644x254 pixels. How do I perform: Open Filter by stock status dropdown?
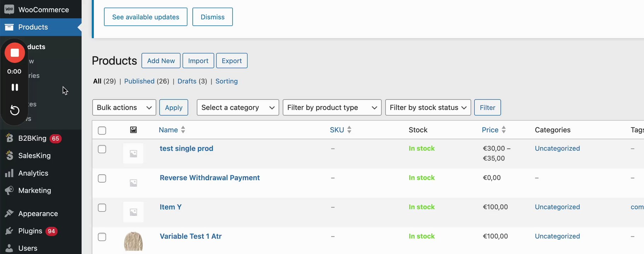point(428,108)
